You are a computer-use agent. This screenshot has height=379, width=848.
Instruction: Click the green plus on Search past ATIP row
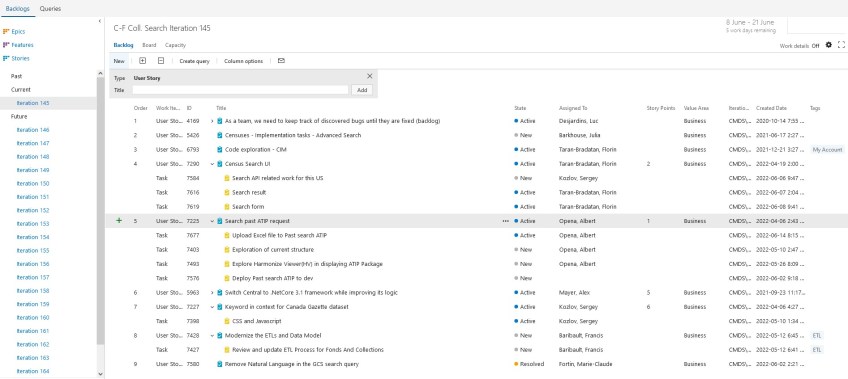[119, 221]
